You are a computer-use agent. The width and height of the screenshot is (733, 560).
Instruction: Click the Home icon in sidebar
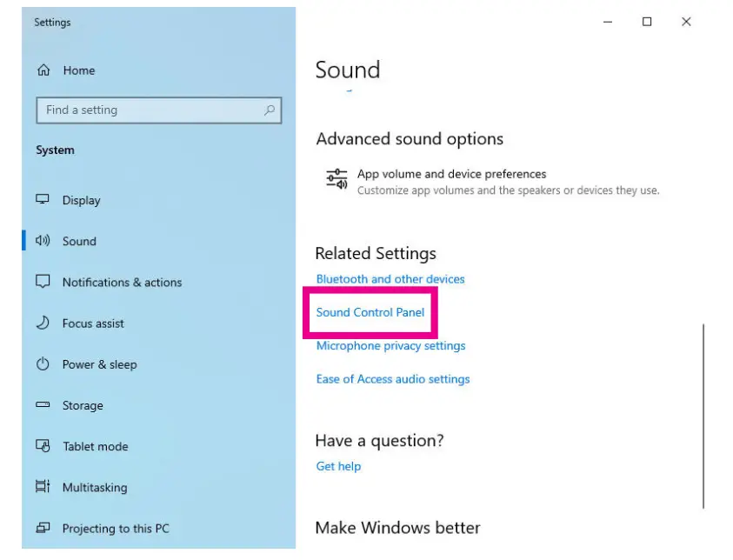coord(43,70)
